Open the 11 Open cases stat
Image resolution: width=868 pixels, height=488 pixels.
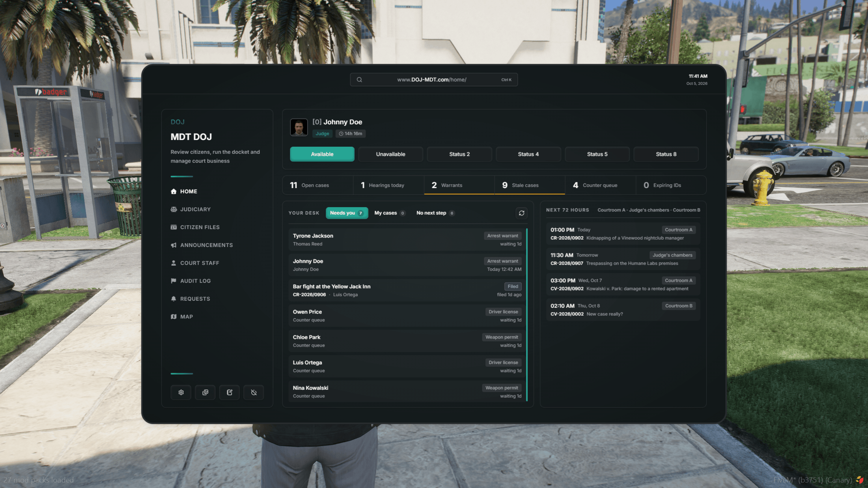[318, 185]
